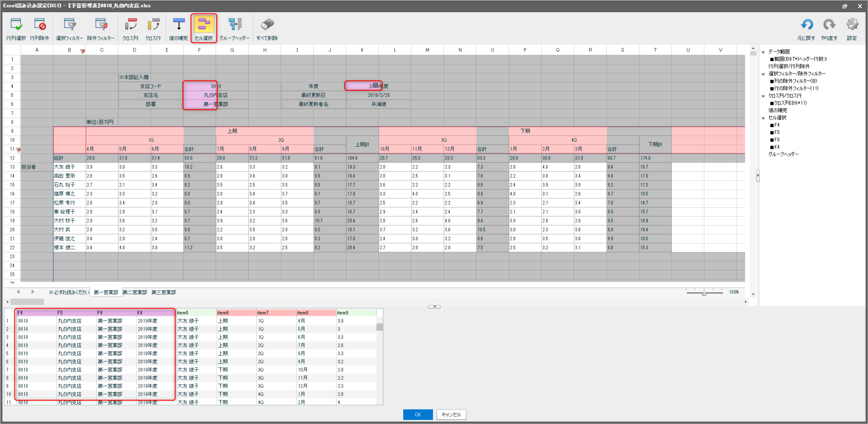Adjust the zoom slider handle
Viewport: 868px width, 424px height.
coord(704,293)
